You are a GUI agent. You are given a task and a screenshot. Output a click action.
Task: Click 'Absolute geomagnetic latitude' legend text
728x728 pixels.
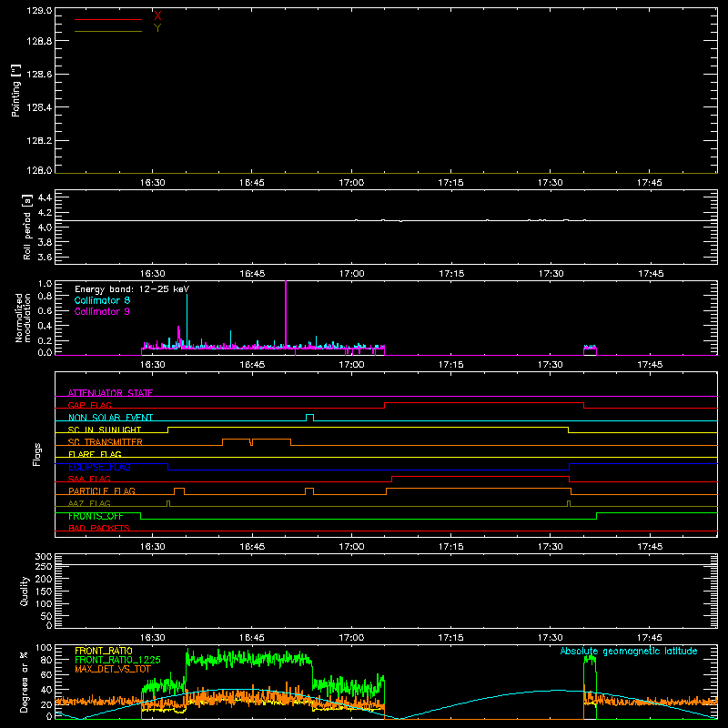click(629, 651)
